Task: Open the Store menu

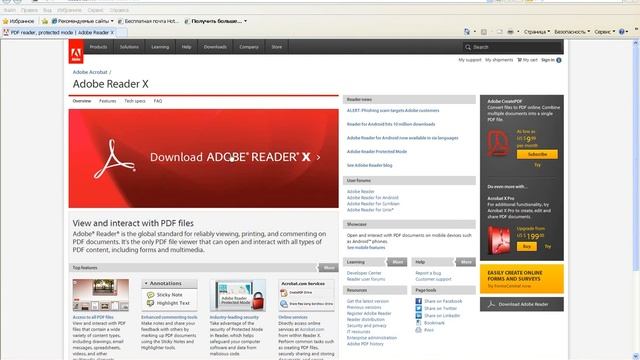Action: (277, 47)
